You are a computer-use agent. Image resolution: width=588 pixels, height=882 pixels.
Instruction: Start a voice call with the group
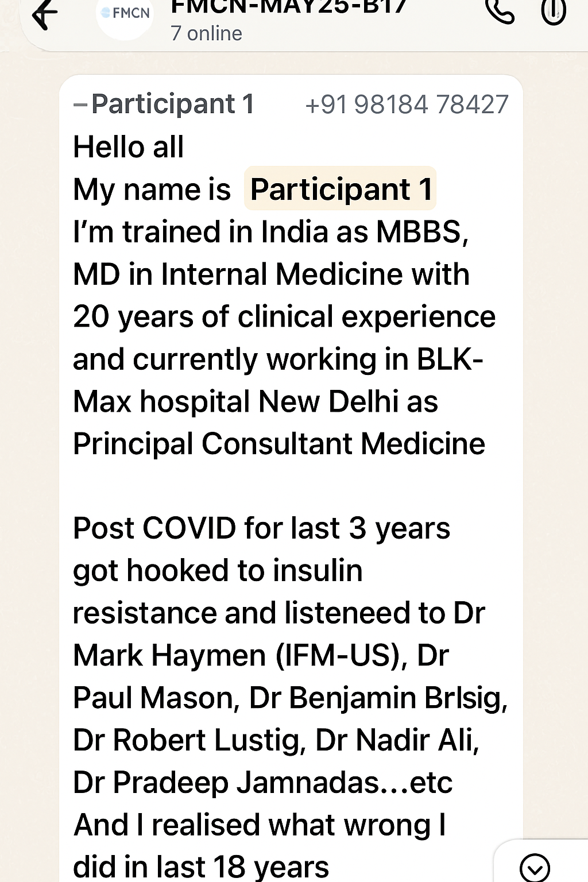499,10
